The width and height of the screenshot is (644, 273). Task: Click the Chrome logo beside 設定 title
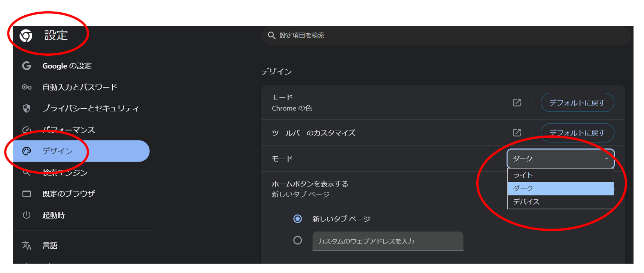coord(26,36)
